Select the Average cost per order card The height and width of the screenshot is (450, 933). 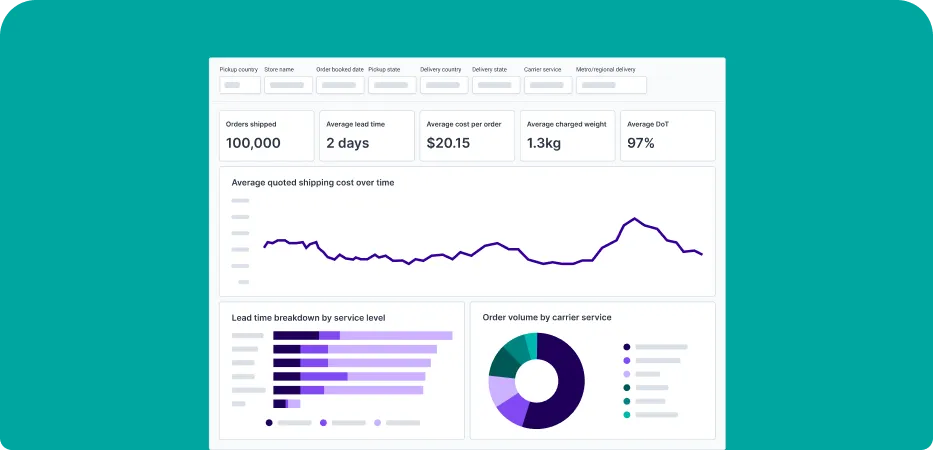467,136
